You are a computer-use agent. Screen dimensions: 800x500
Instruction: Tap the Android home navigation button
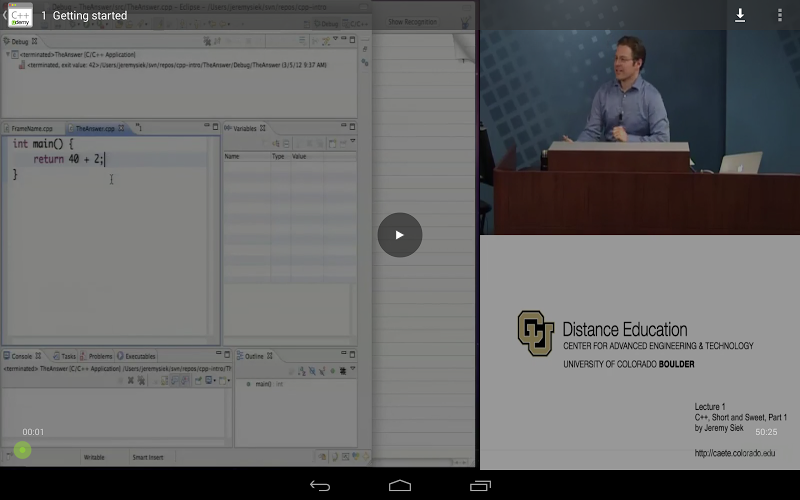(400, 486)
